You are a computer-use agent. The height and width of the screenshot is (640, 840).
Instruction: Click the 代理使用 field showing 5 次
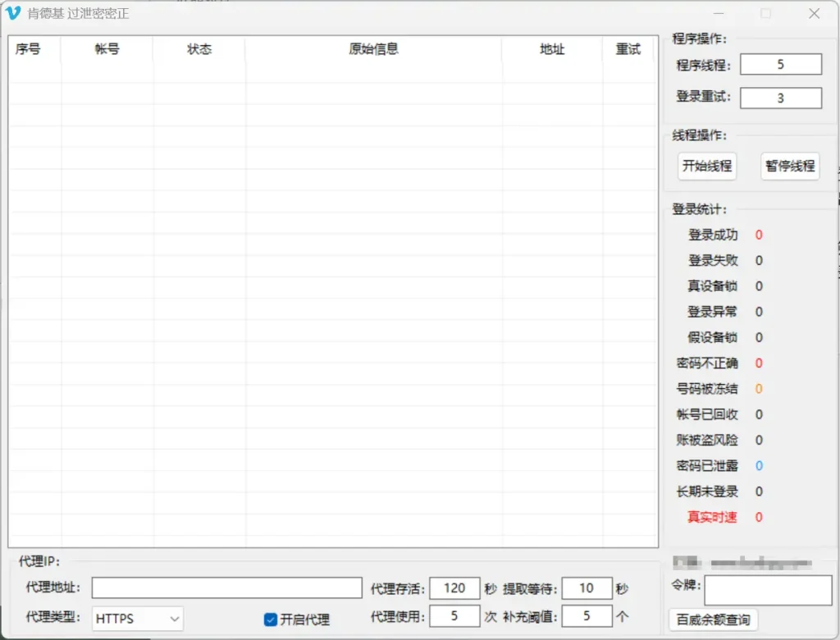coord(454,615)
